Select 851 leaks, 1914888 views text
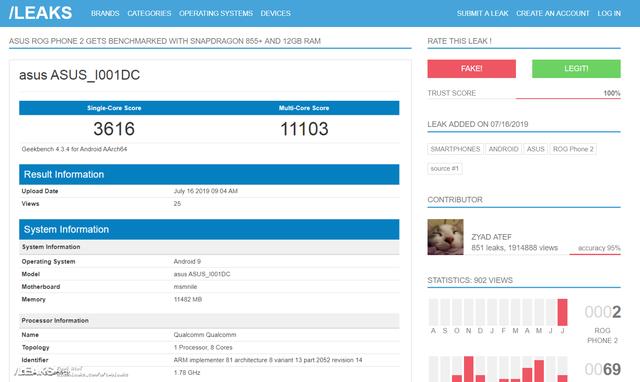This screenshot has height=382, width=640. click(x=514, y=248)
